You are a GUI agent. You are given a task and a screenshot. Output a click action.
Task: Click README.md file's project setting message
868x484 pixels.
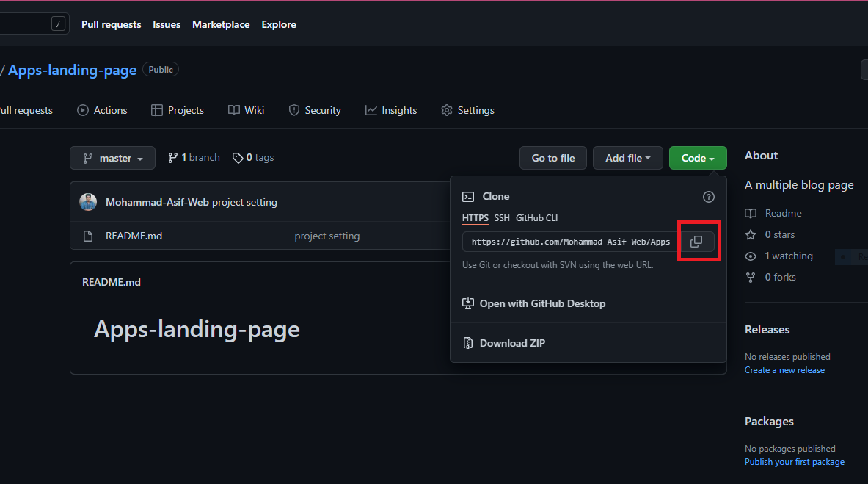coord(327,236)
